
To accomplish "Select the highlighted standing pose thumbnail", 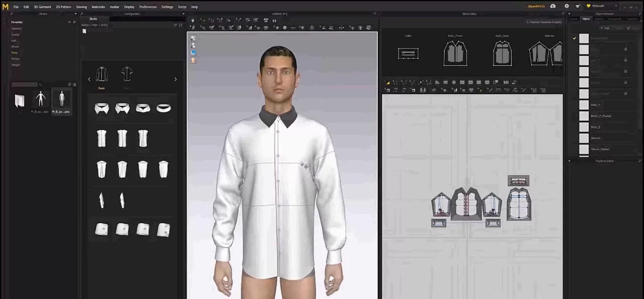I will (x=62, y=101).
